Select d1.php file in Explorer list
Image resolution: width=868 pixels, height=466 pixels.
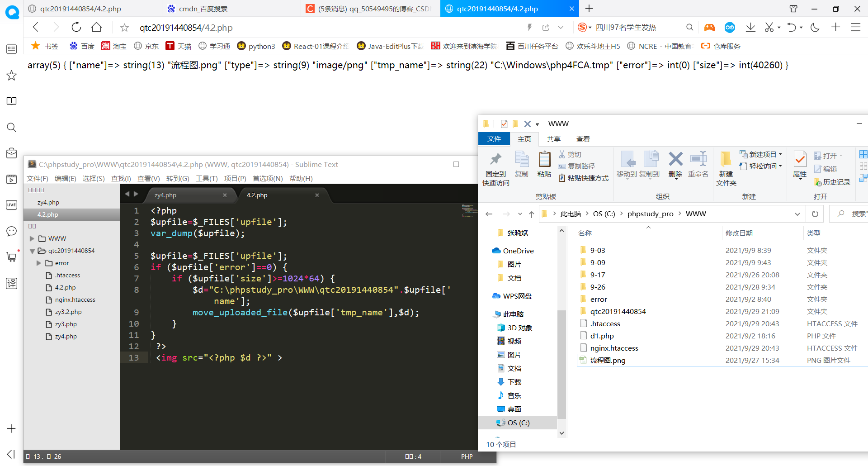tap(722, 336)
